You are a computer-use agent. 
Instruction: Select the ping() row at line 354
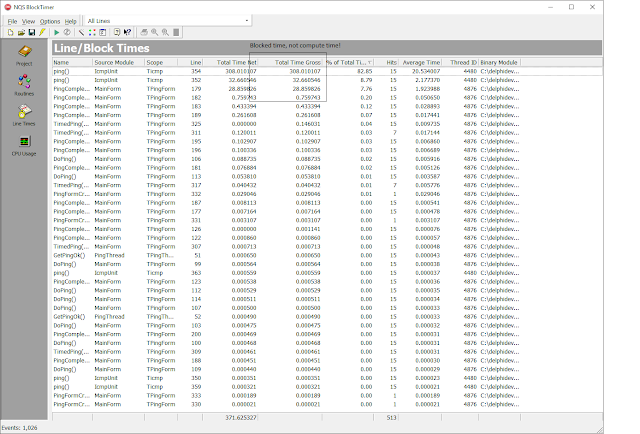pyautogui.click(x=327, y=71)
